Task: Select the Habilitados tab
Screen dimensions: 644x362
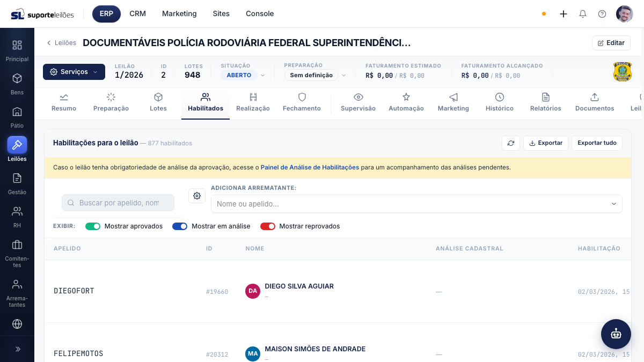Action: (x=206, y=103)
